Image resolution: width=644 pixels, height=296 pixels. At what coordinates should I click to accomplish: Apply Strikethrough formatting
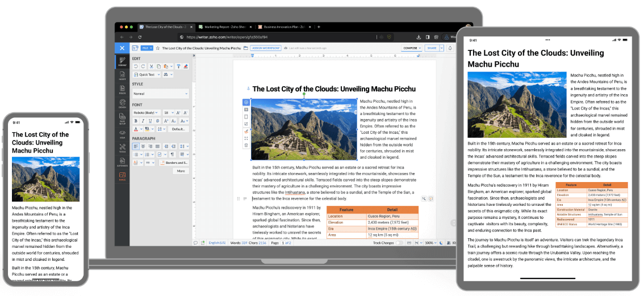click(x=157, y=121)
